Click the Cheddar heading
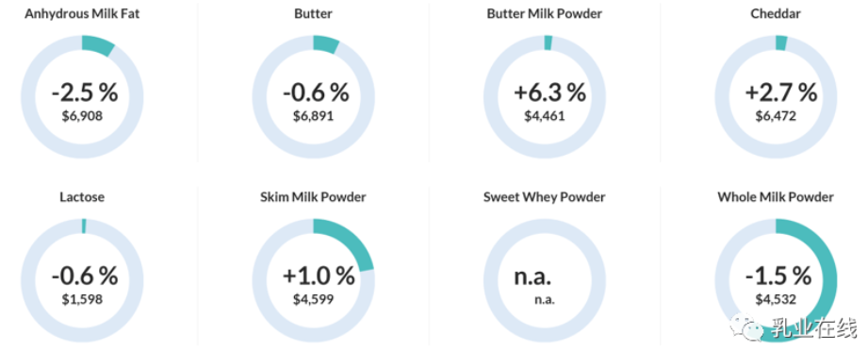 point(776,14)
